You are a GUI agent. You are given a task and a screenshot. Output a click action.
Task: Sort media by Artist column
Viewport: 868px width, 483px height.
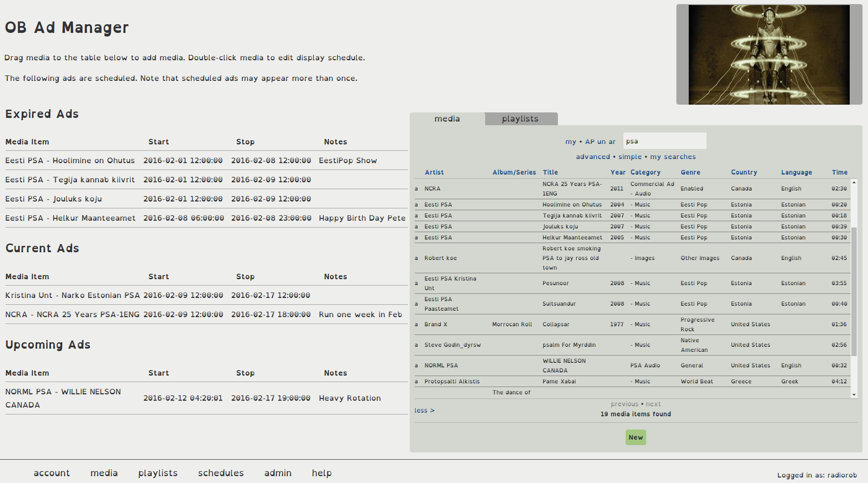[x=434, y=172]
